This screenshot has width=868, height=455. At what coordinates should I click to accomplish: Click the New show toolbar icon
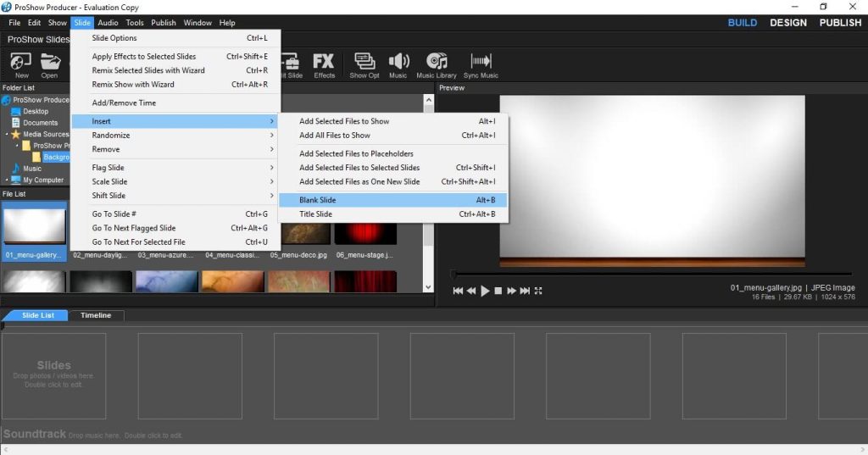click(x=21, y=64)
